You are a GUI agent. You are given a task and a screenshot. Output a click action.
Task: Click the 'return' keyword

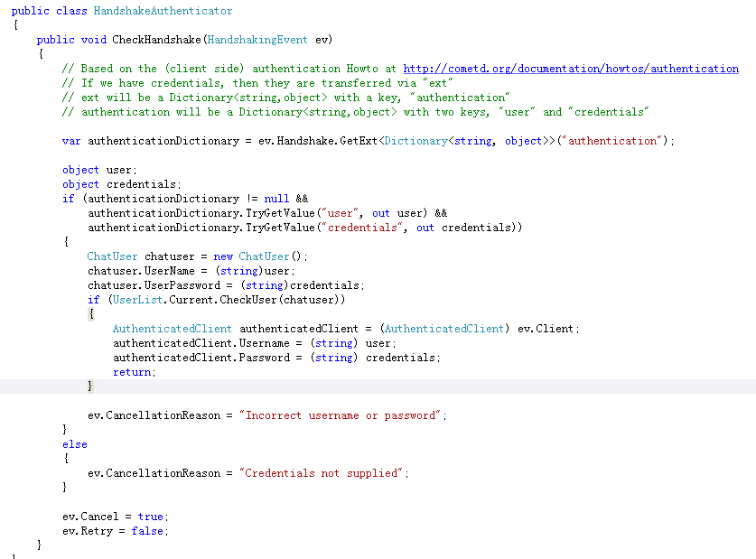tap(132, 372)
